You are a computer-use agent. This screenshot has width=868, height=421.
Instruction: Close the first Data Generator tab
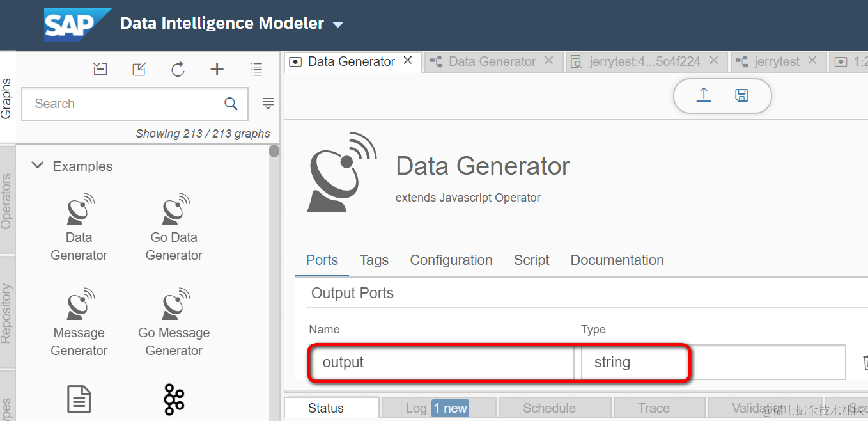click(408, 61)
